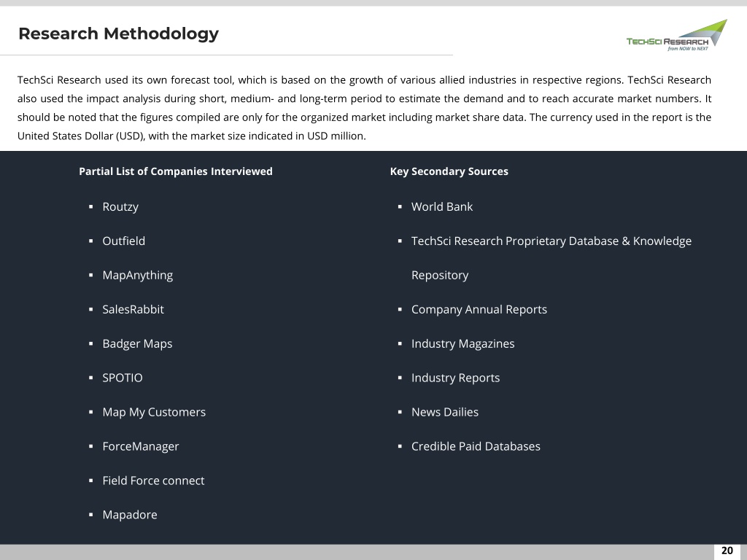
Task: Click the word Repository
Action: (440, 276)
